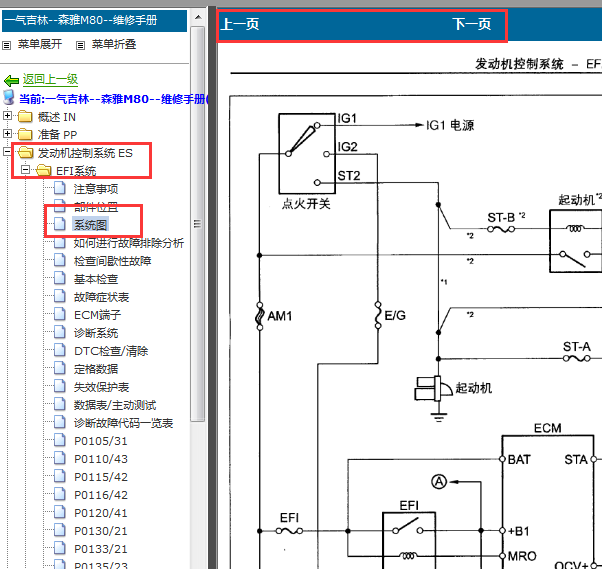Open DTC page P0130/21
The width and height of the screenshot is (602, 569).
click(x=101, y=531)
